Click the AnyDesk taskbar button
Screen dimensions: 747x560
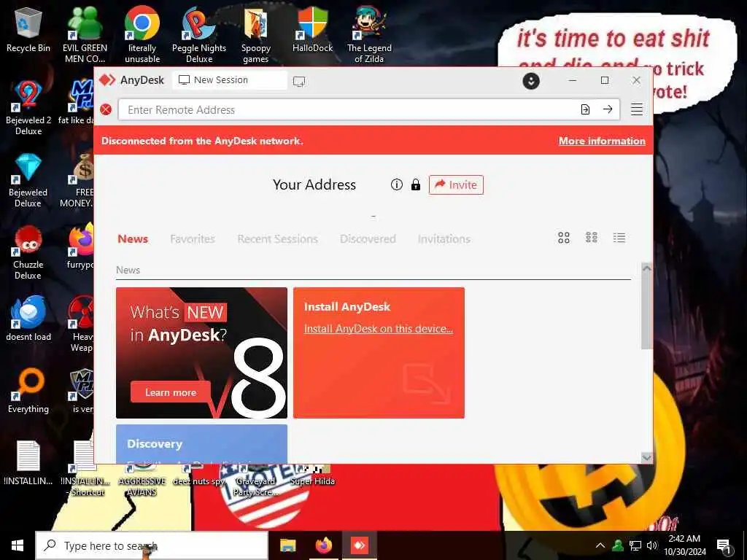pos(359,545)
